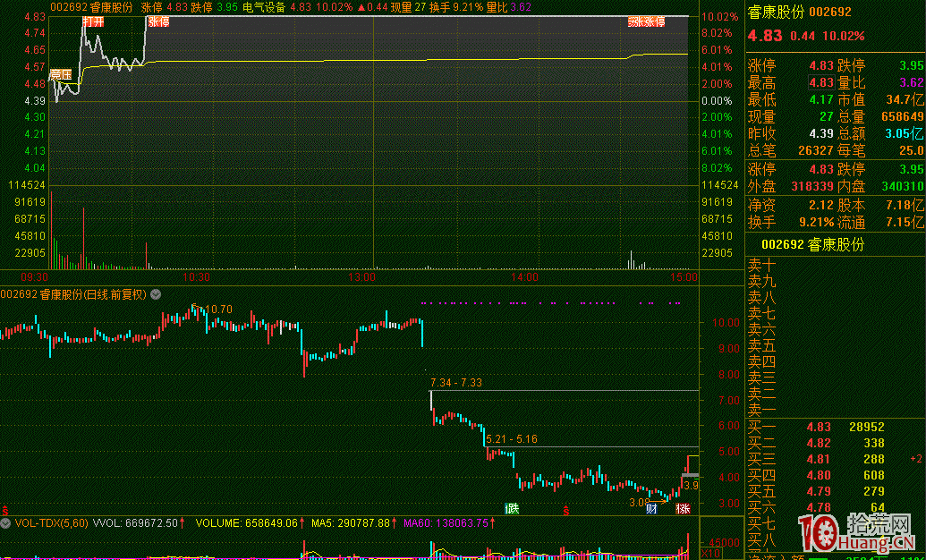Viewport: 926px width, 560px height.
Task: Click the 昨收 value 4.39
Action: coord(821,133)
